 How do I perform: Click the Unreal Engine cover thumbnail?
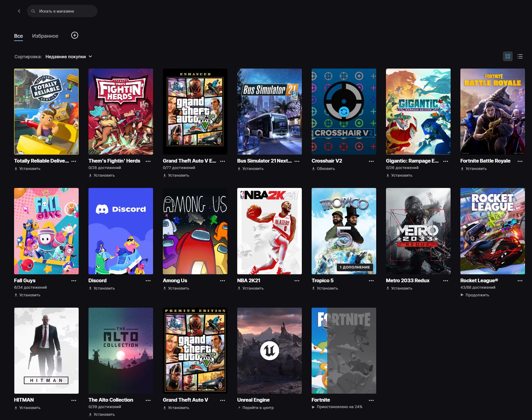269,351
